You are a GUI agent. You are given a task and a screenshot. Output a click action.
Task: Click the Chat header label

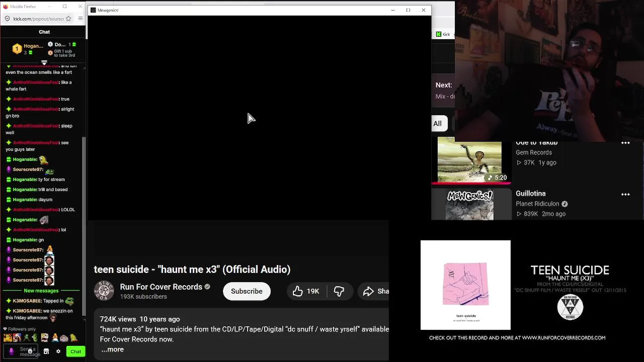44,32
